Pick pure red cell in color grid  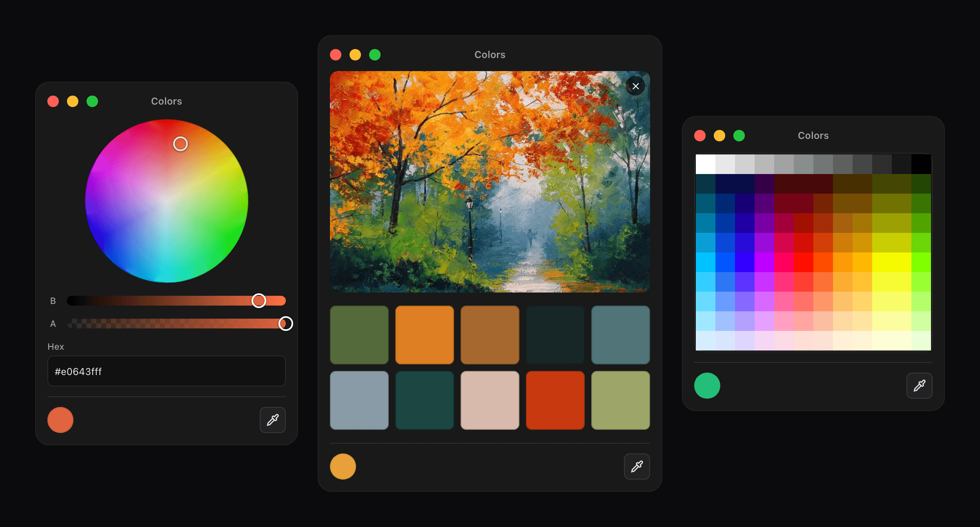point(804,262)
